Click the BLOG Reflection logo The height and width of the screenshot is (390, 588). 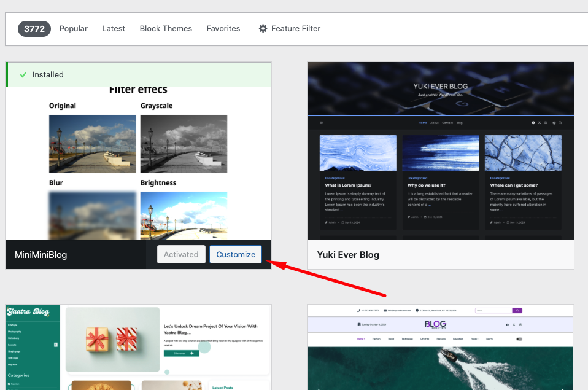tap(435, 324)
